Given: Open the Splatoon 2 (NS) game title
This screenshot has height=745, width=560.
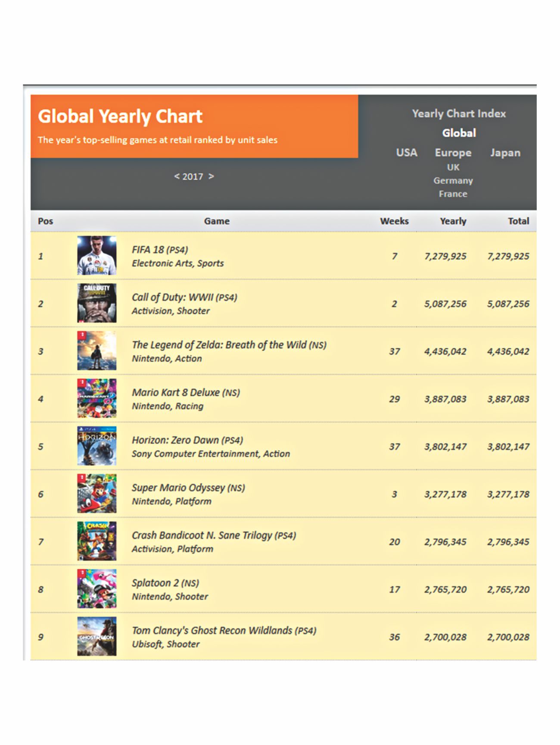Looking at the screenshot, I should tap(165, 583).
